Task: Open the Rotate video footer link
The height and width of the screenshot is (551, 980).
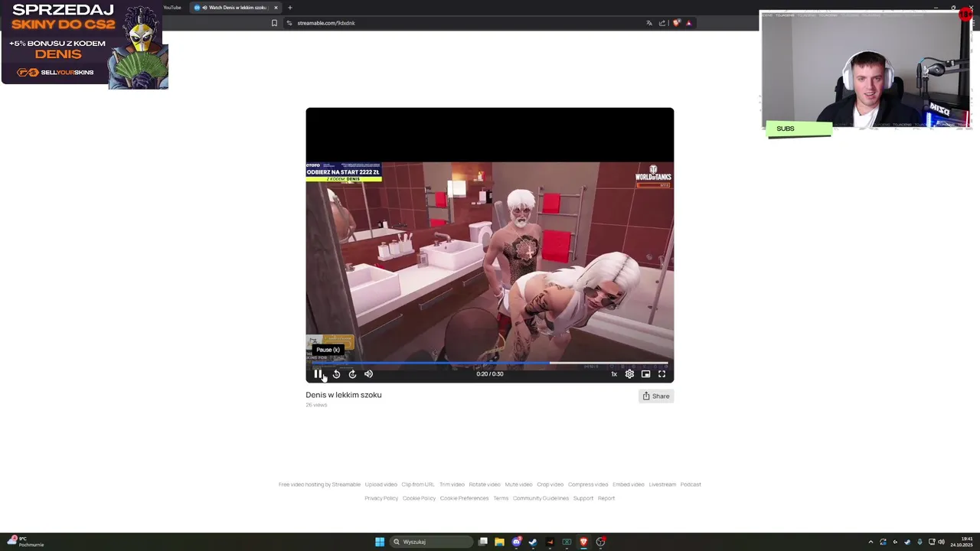Action: click(485, 484)
